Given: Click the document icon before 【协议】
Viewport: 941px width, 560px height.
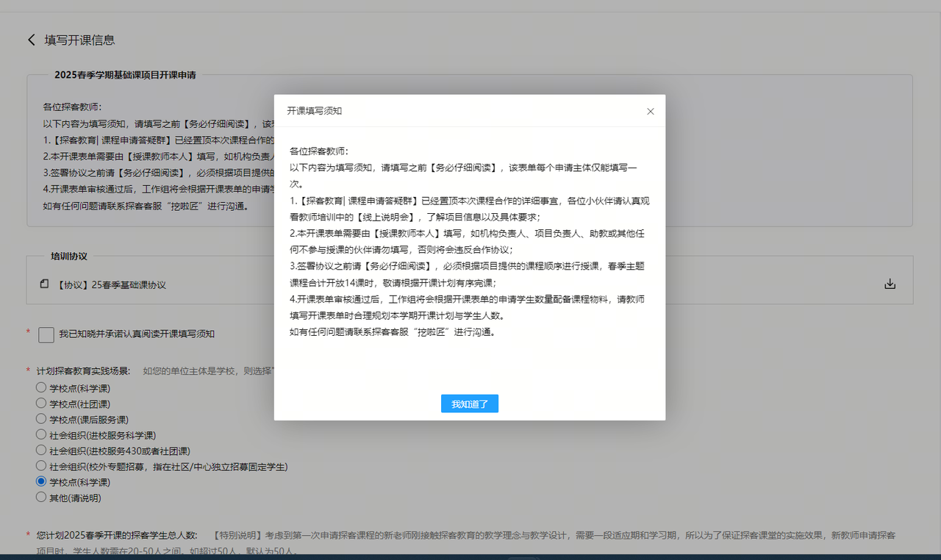Looking at the screenshot, I should (45, 284).
